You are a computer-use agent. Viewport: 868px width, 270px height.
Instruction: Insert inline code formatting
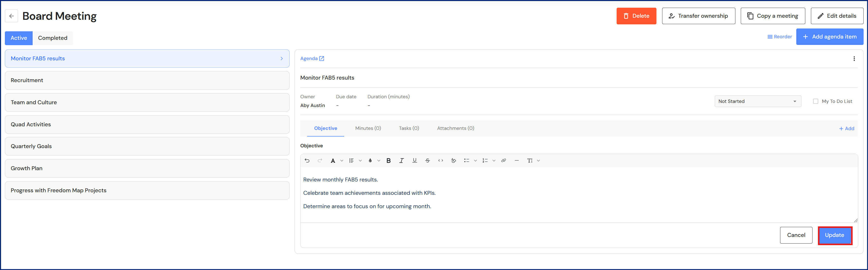(x=440, y=161)
